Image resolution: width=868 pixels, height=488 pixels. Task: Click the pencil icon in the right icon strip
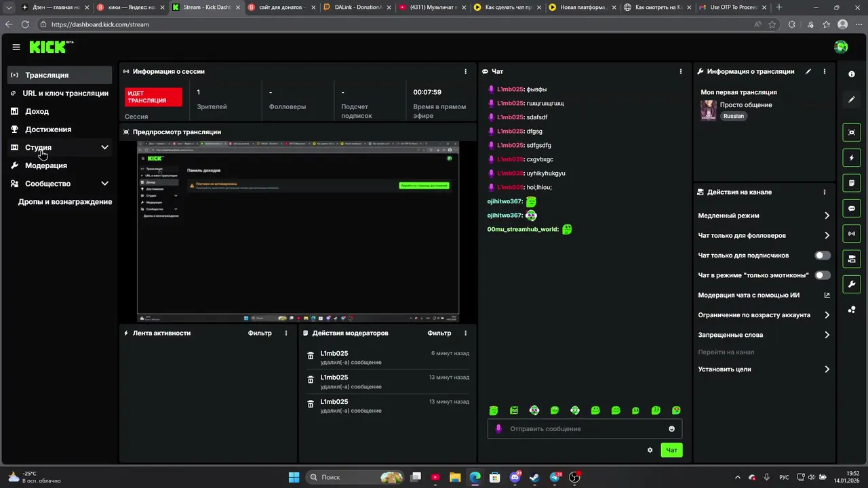(x=852, y=100)
